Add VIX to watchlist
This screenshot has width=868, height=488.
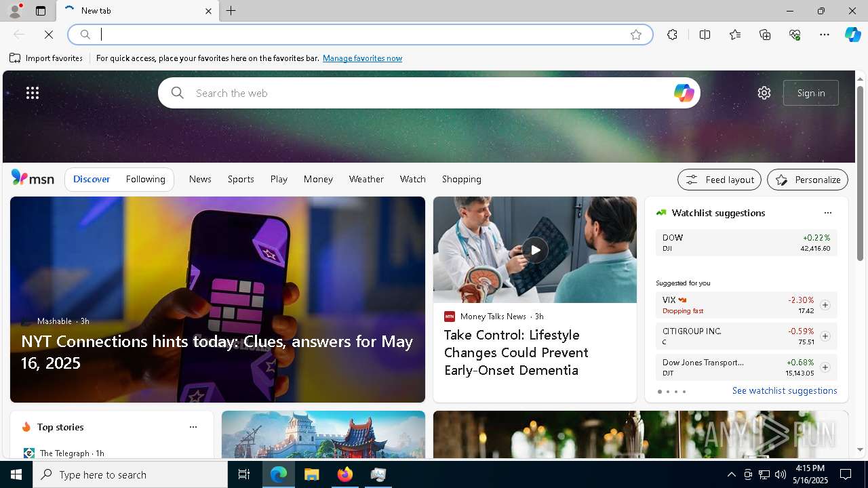pos(825,305)
